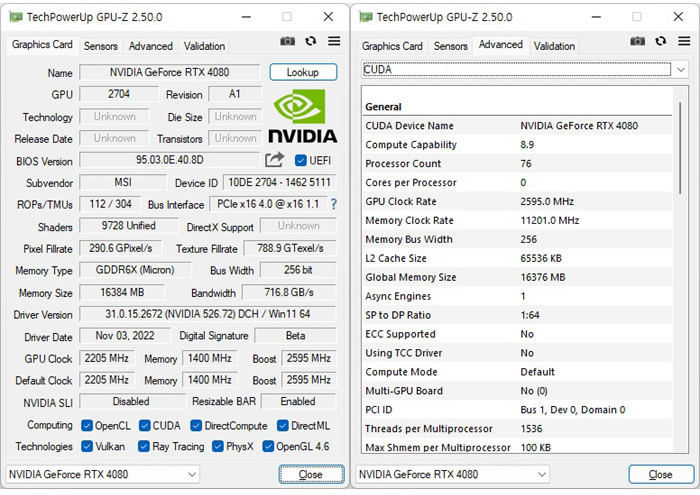Switch to the Advanced tab in left window

150,46
